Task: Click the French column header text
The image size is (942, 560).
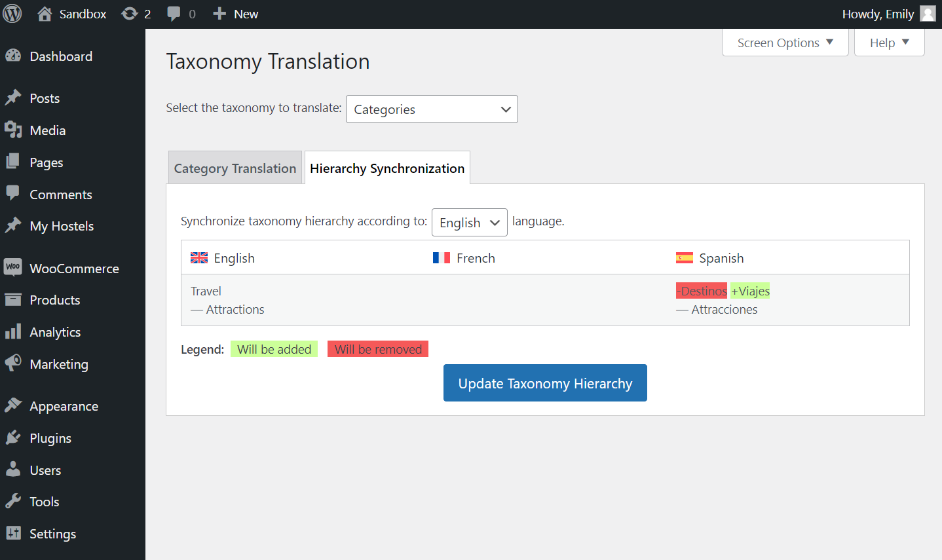Action: (476, 258)
